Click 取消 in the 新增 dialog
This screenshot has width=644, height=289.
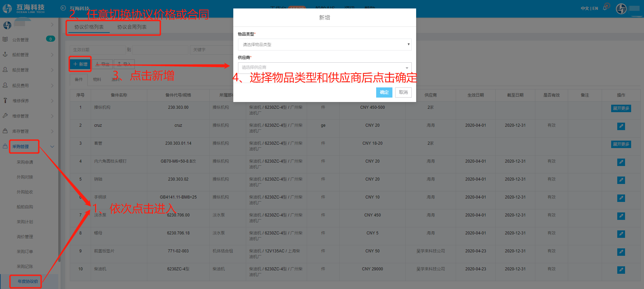[x=403, y=92]
